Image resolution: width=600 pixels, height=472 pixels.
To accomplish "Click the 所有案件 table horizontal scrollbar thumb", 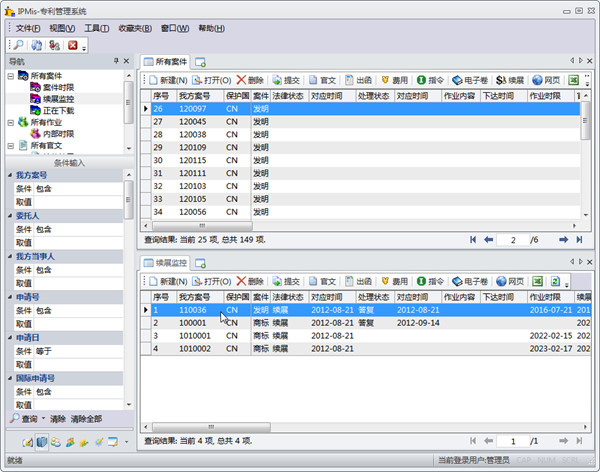I will [202, 225].
